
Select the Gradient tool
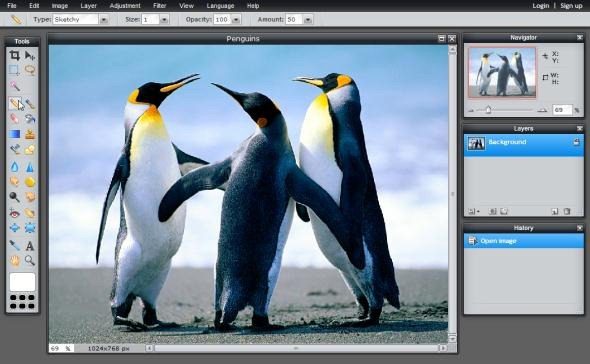pyautogui.click(x=14, y=134)
